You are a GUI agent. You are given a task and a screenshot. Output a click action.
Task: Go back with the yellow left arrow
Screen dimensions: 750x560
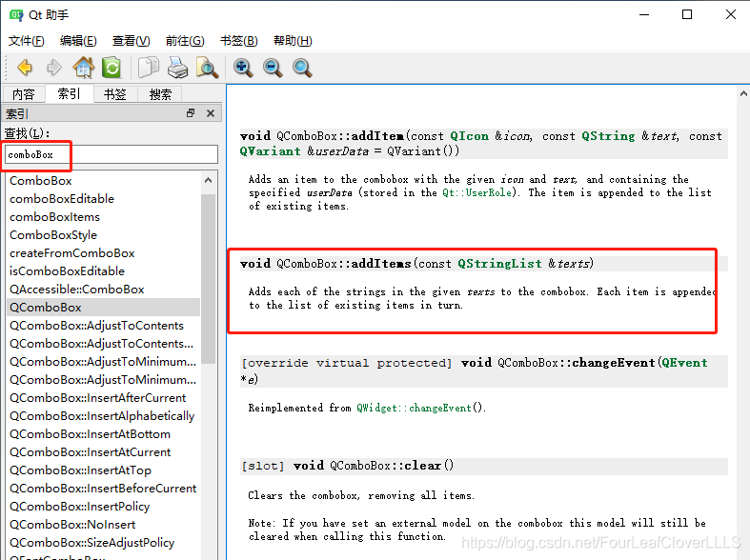(x=25, y=68)
